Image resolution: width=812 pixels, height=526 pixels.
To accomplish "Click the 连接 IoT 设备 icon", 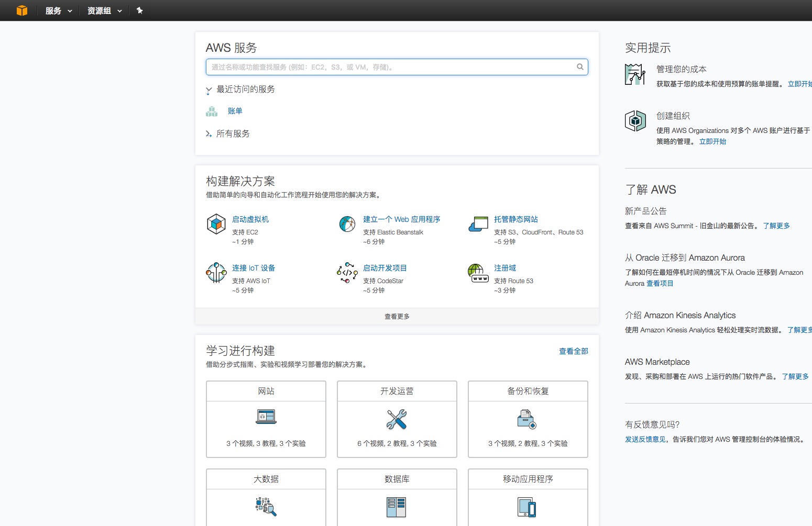I will (216, 273).
